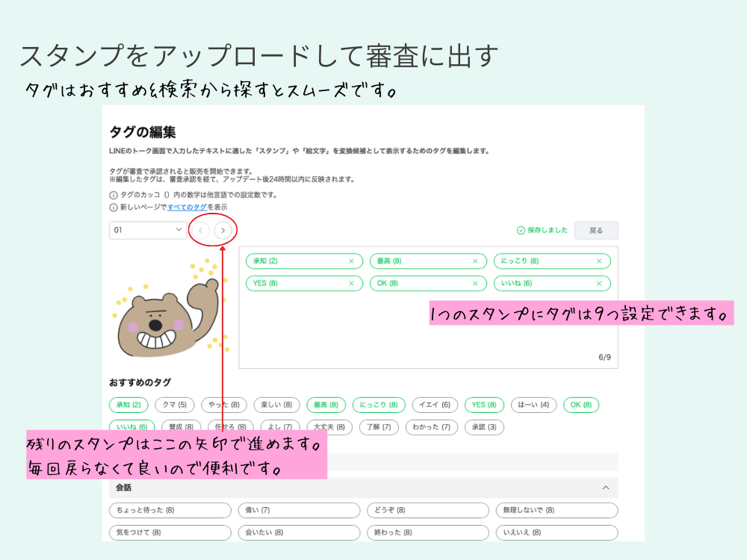The image size is (747, 560).
Task: Add the どうぞ (8) conversation tag
Action: pyautogui.click(x=427, y=510)
